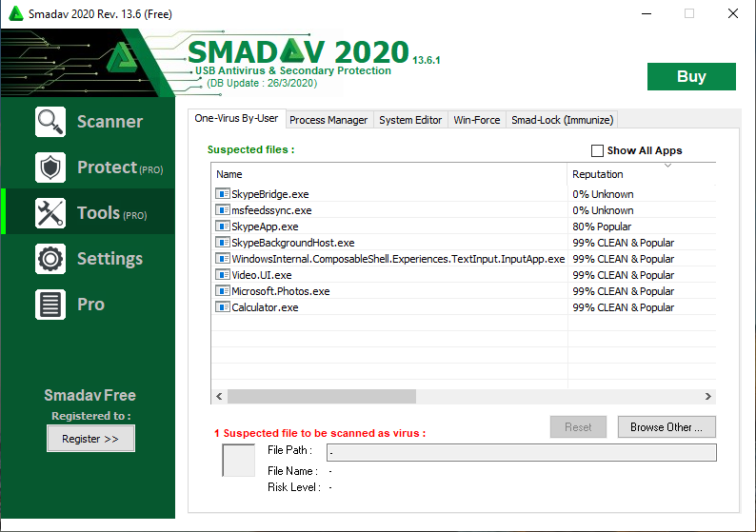The height and width of the screenshot is (532, 756).
Task: Select the Microsoft.Photos.exe file name
Action: tap(281, 291)
